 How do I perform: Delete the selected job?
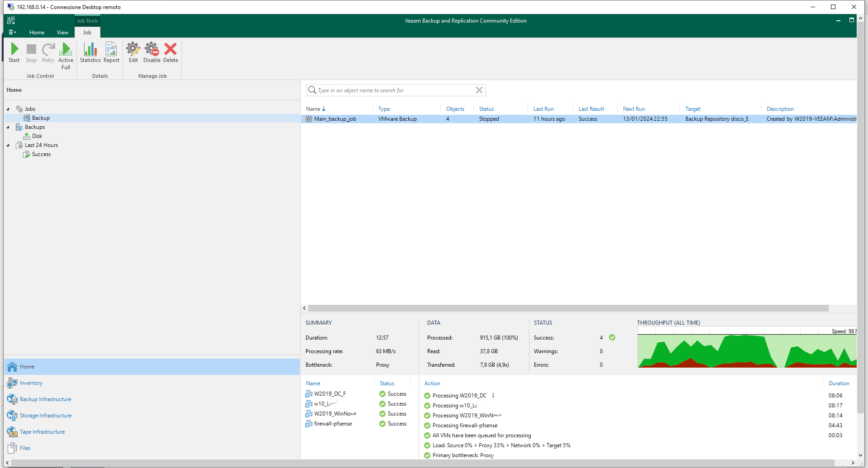pyautogui.click(x=170, y=53)
